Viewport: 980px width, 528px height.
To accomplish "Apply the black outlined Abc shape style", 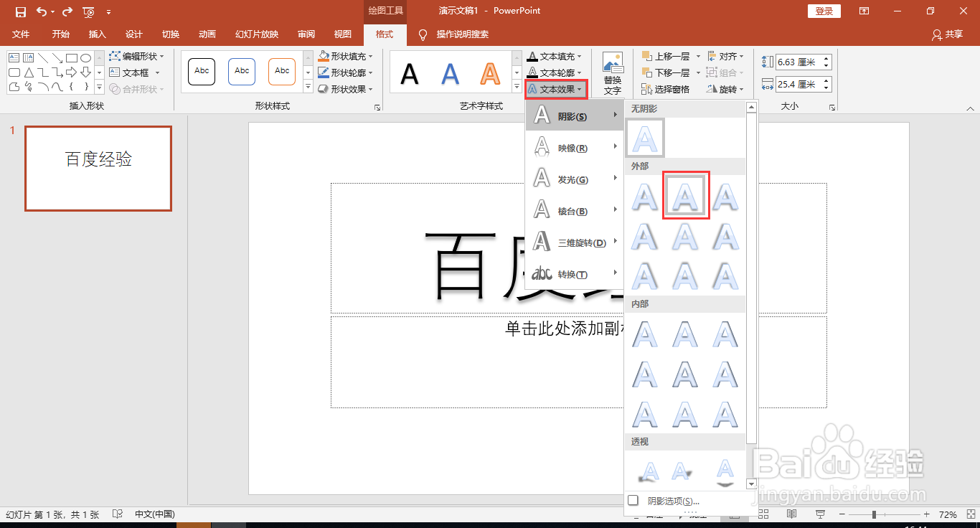I will [202, 71].
